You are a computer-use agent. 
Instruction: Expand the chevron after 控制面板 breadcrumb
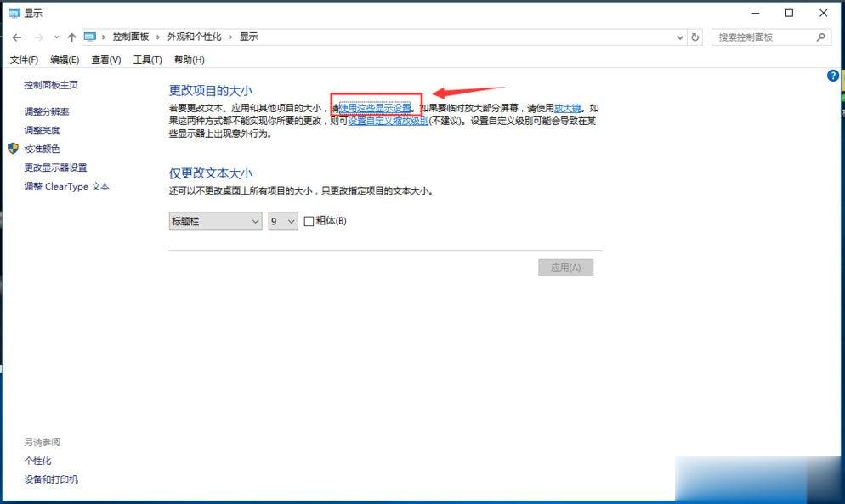tap(158, 37)
